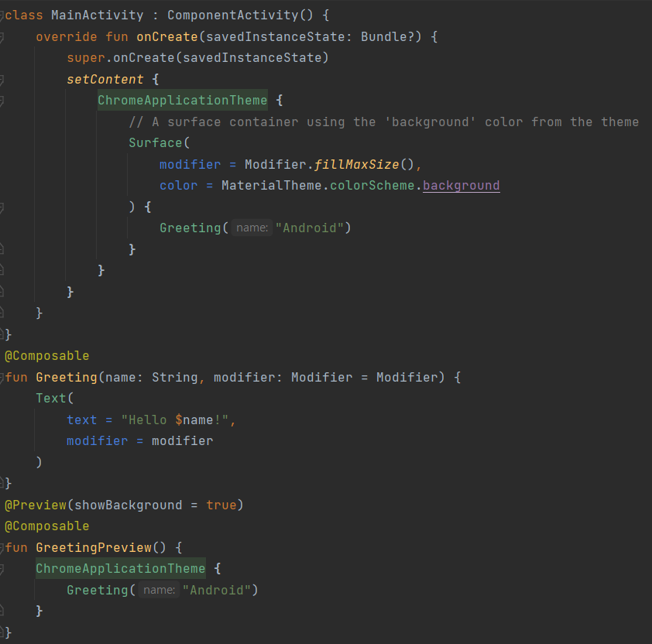Collapse the fun Greeting fold marker

point(2,378)
